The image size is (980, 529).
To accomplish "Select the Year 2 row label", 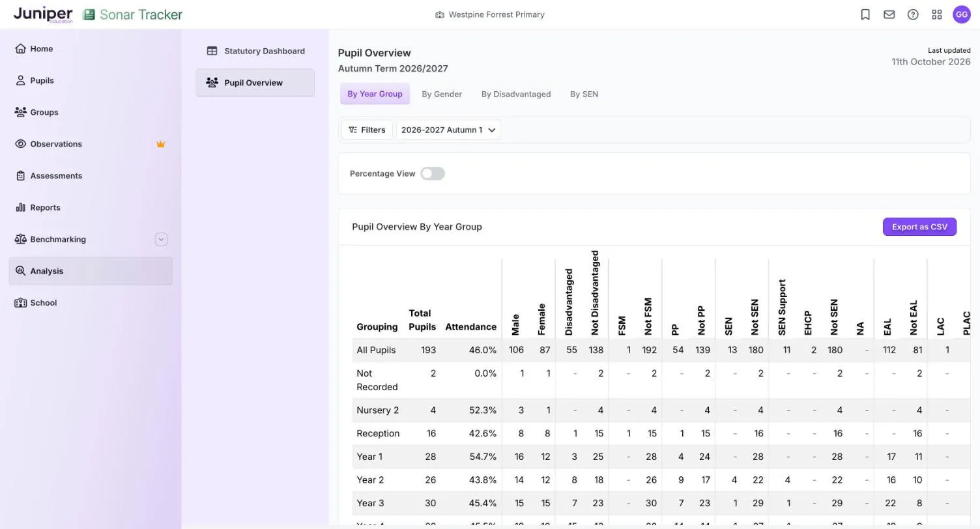I will [370, 480].
